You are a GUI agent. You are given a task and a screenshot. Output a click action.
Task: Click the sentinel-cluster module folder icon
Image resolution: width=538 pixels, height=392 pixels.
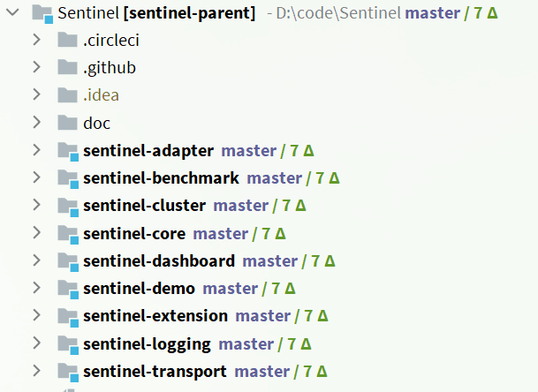click(x=68, y=206)
